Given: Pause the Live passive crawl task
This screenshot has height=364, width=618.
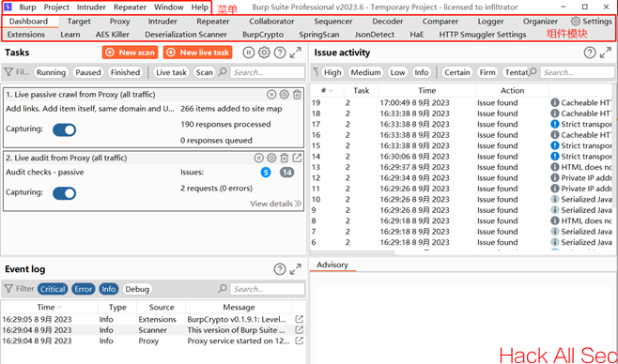Looking at the screenshot, I should (271, 95).
